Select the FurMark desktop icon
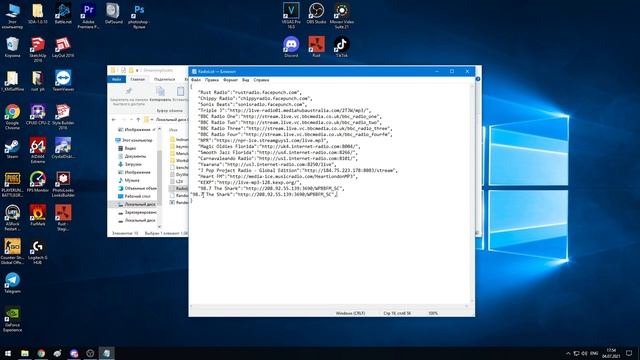640x360 pixels. point(38,216)
